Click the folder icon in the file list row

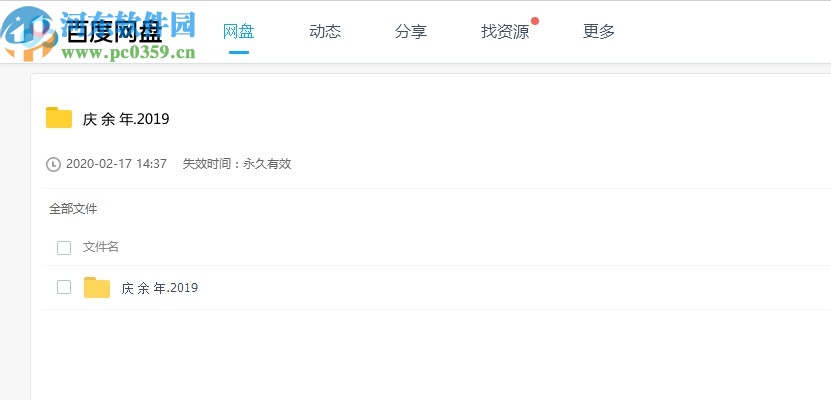point(97,288)
